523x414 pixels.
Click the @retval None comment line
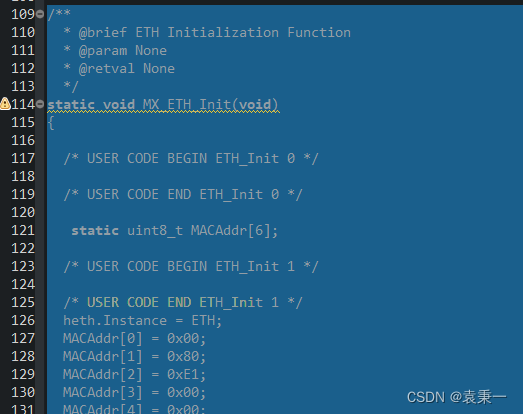(119, 69)
